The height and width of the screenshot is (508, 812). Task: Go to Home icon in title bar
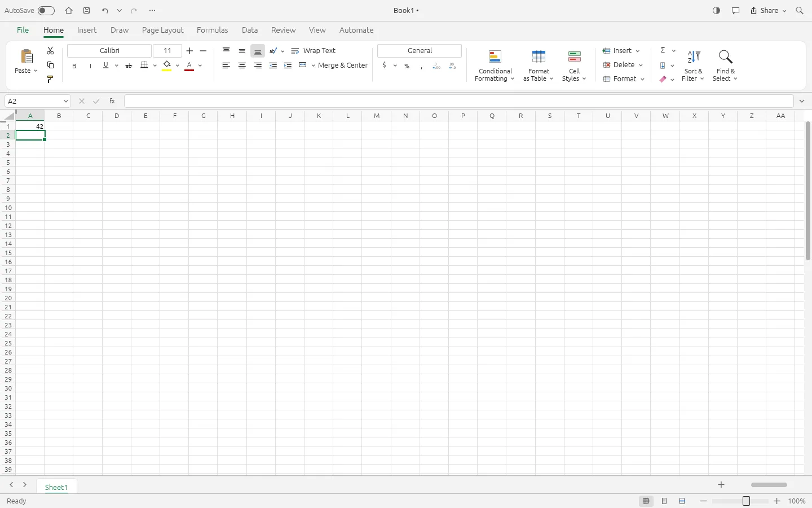[69, 11]
